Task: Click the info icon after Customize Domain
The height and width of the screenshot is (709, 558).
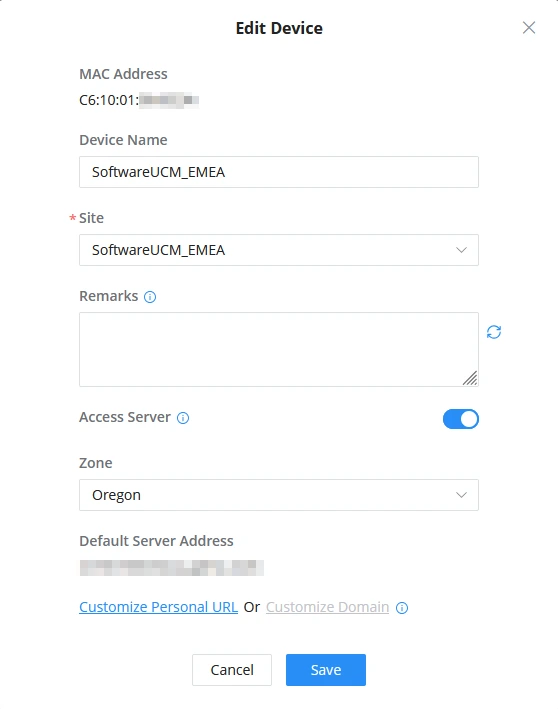Action: click(x=402, y=608)
